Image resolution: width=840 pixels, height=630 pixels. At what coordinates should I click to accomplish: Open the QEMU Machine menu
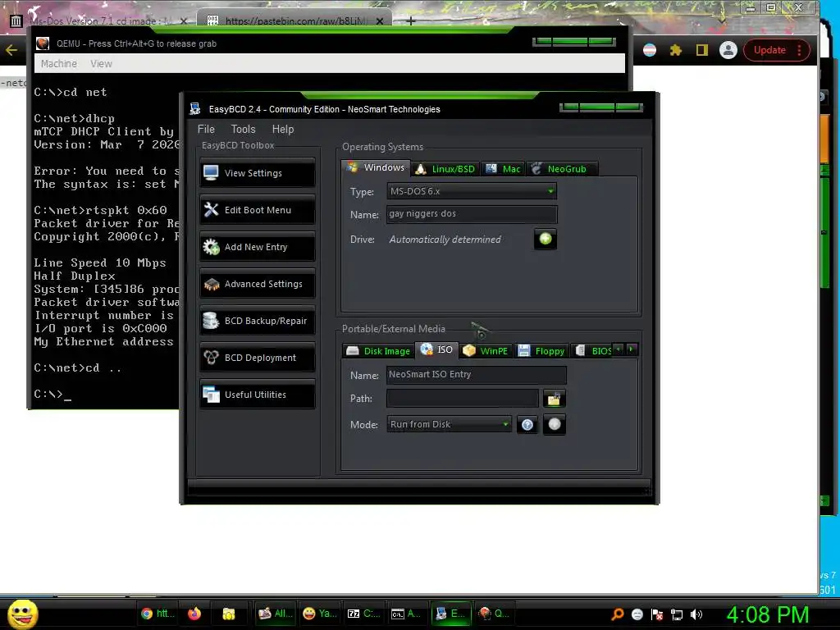[x=59, y=63]
